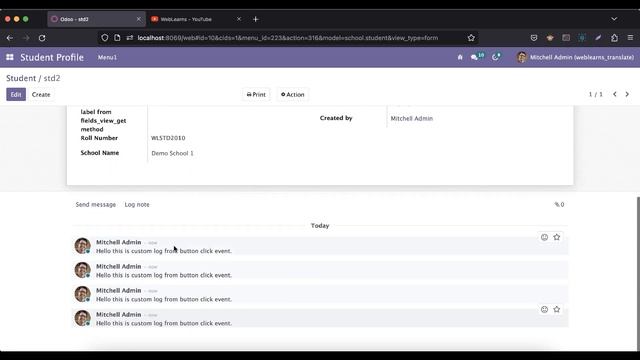
Task: Close the WebLearns - YouTube tab
Action: (x=239, y=19)
